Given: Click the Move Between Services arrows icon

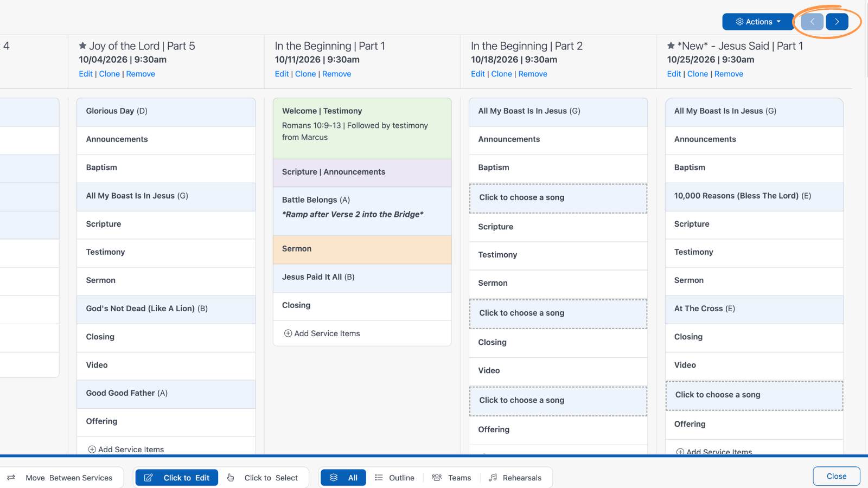Looking at the screenshot, I should (x=11, y=478).
